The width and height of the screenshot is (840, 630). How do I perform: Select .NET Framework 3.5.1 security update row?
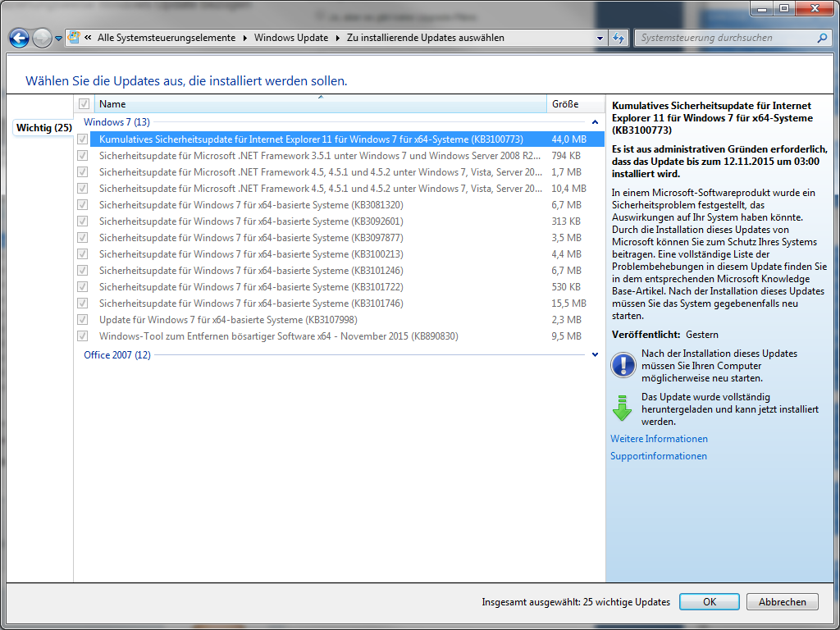pos(347,156)
